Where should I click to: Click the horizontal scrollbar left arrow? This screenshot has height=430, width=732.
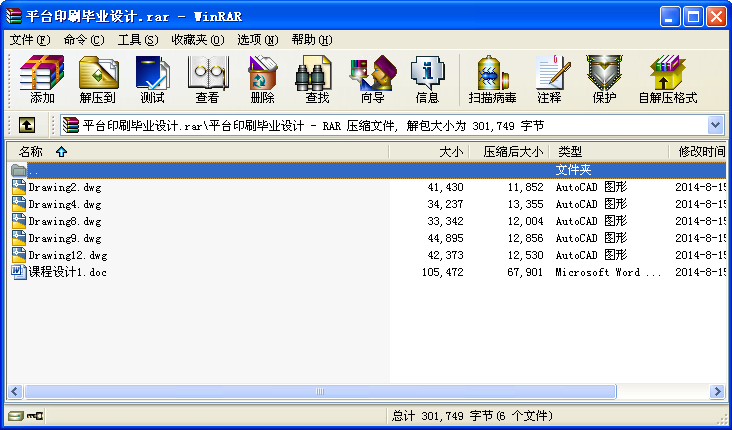pos(15,391)
